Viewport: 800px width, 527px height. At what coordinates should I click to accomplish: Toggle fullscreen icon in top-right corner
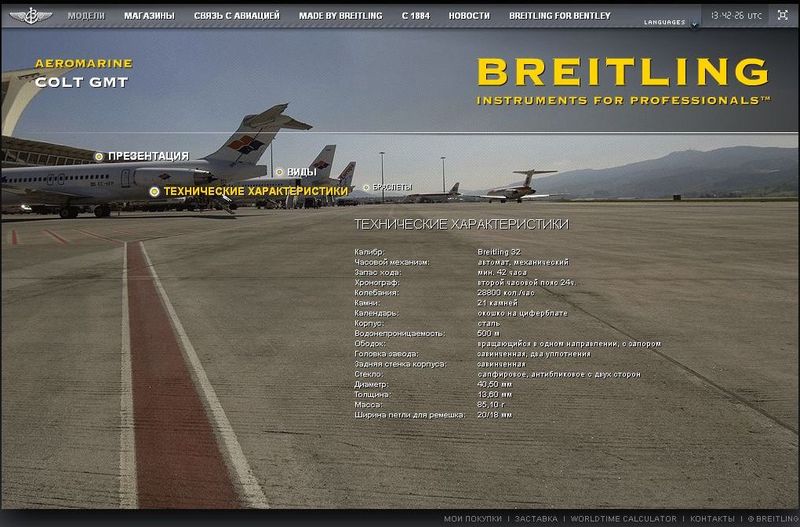[782, 16]
